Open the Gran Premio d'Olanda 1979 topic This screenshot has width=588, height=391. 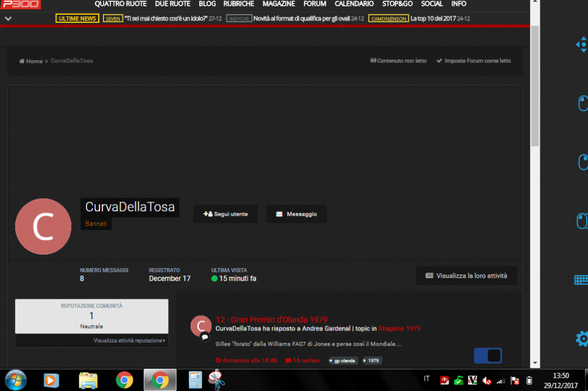pos(271,320)
